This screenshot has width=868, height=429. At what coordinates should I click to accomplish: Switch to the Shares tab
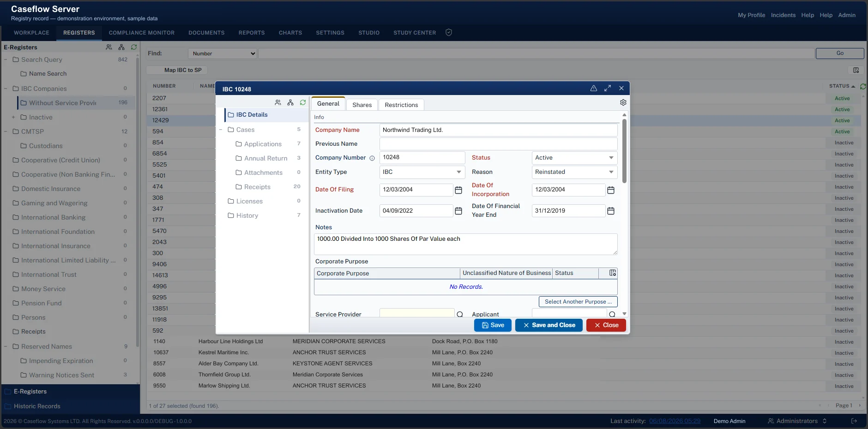[x=362, y=105]
